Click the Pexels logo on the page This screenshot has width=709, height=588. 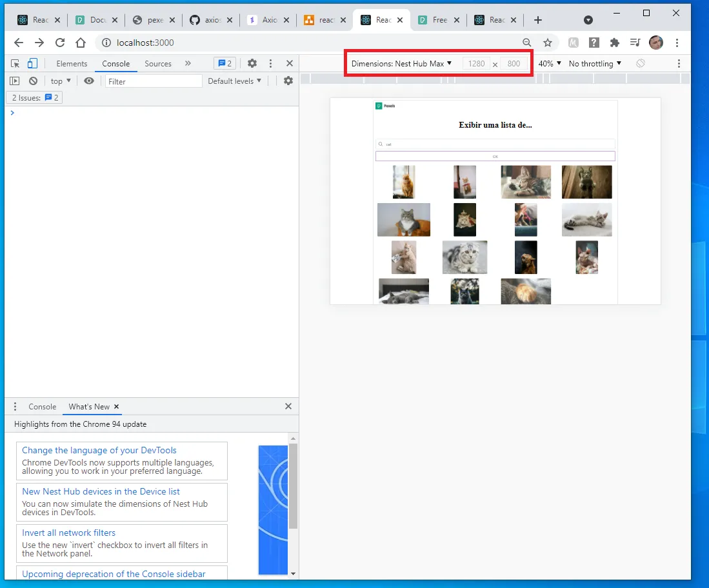click(385, 106)
